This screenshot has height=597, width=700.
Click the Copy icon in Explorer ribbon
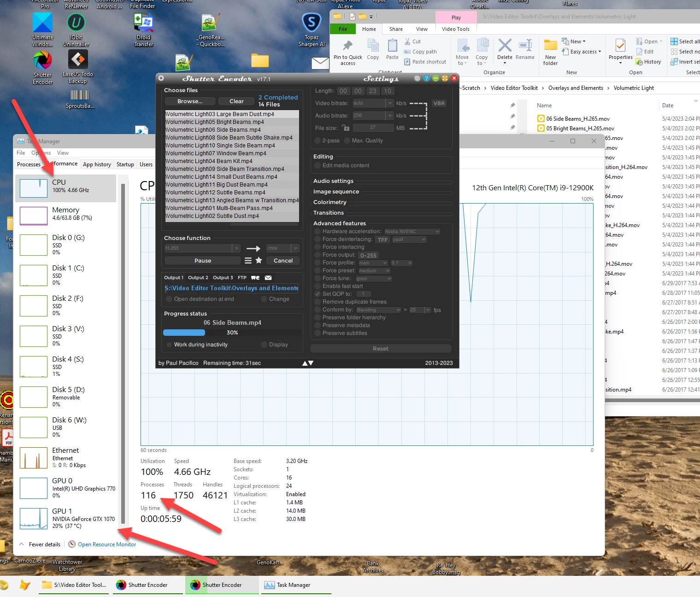[x=373, y=50]
